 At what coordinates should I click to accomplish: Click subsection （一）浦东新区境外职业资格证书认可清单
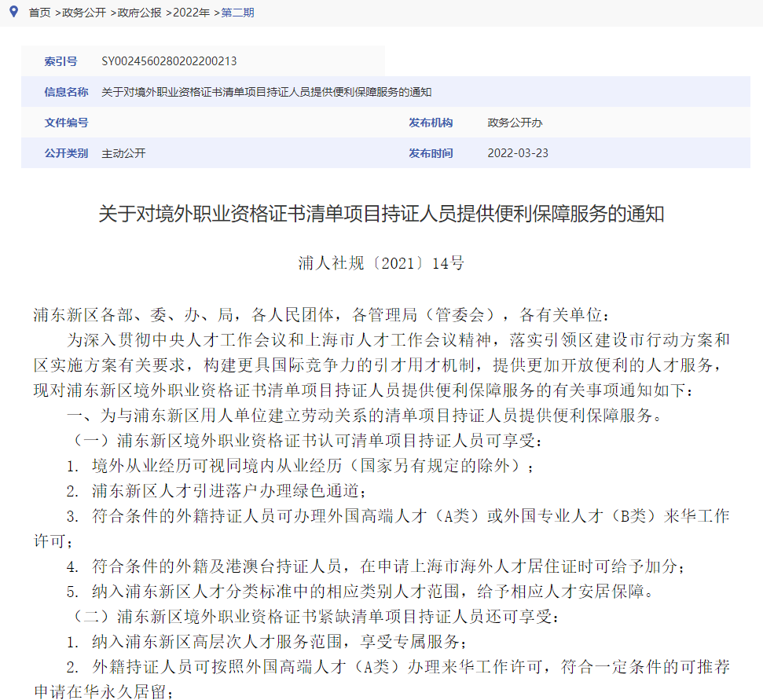point(306,441)
